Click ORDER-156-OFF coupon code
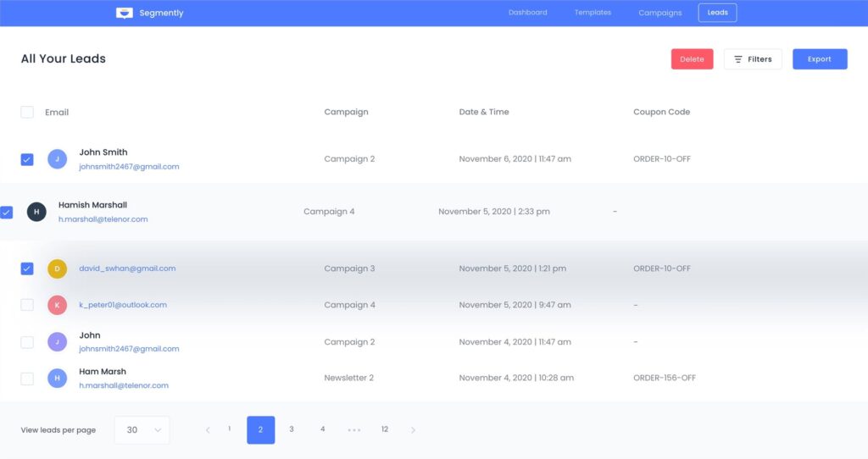 [665, 378]
